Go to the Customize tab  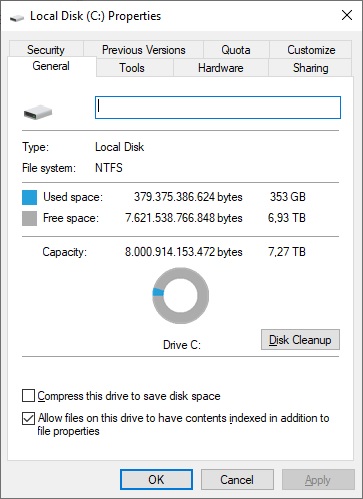pos(311,50)
